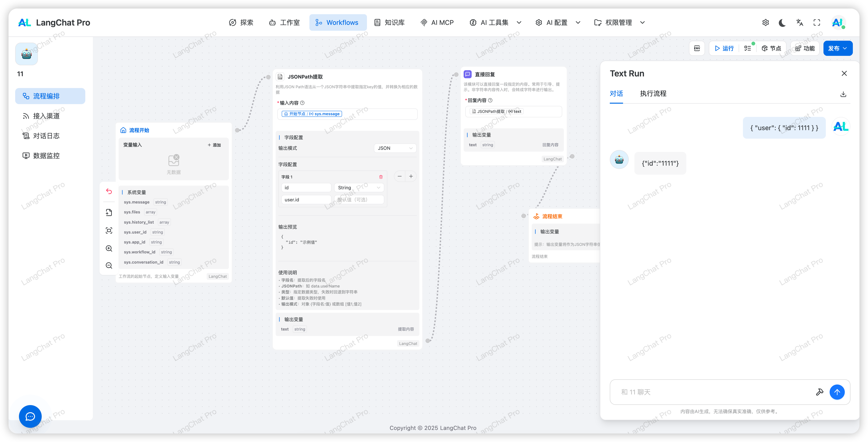868x442 pixels.
Task: Open the floating chat support bubble
Action: (x=30, y=416)
